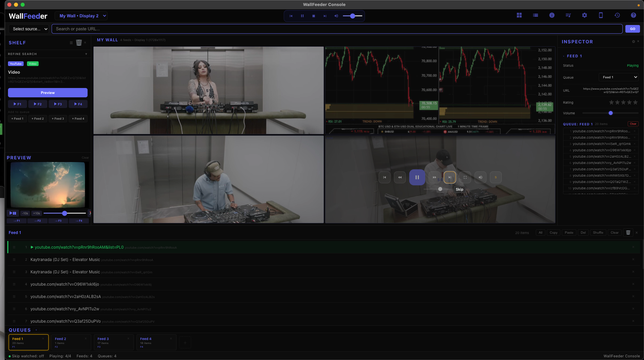Toggle the YouTube filter tag

coord(16,64)
